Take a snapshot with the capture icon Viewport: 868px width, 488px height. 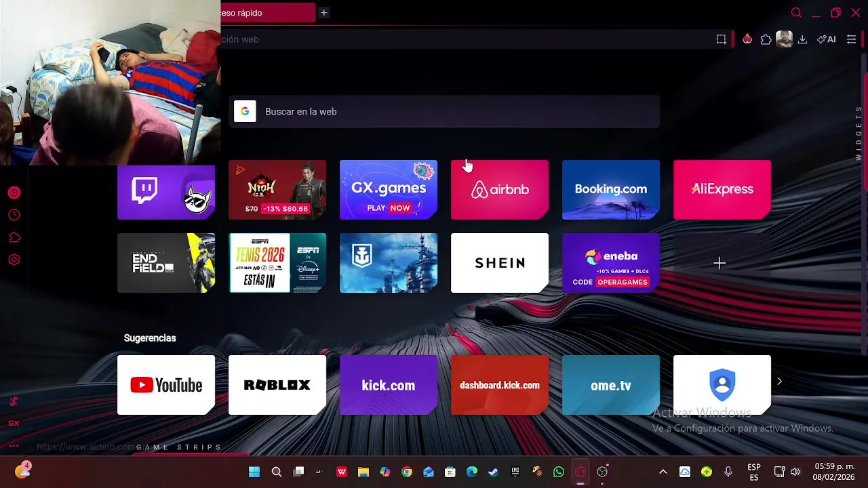721,39
